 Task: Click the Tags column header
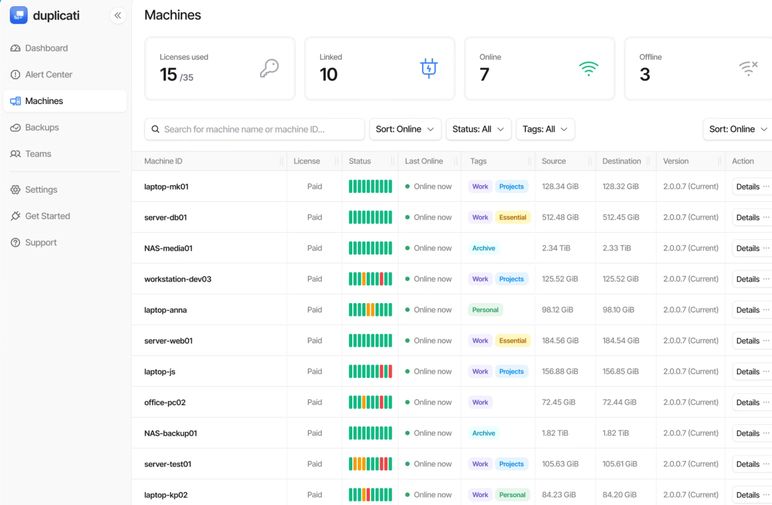pyautogui.click(x=478, y=161)
